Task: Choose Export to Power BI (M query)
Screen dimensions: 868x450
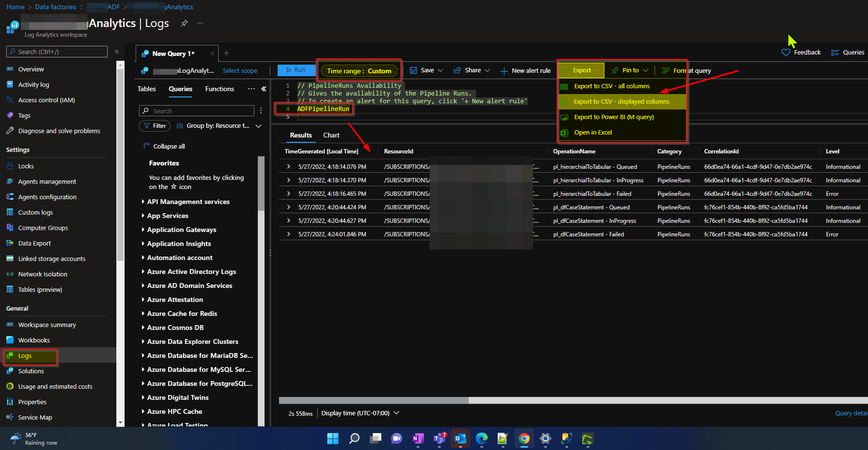Action: 622,117
